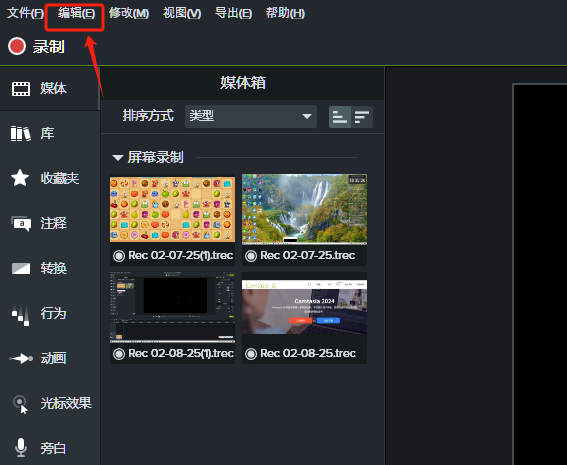Click the Rec 02-07-25(1).trec file name

[180, 255]
